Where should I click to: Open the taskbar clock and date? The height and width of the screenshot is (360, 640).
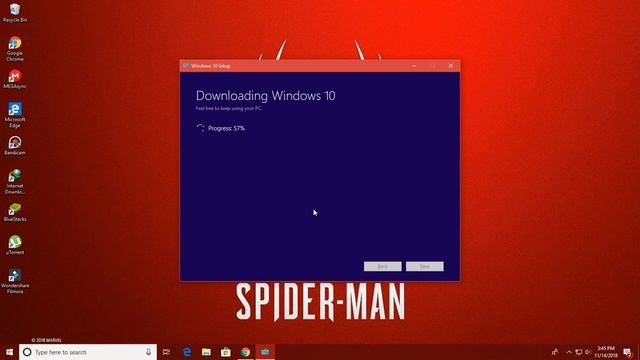(606, 352)
